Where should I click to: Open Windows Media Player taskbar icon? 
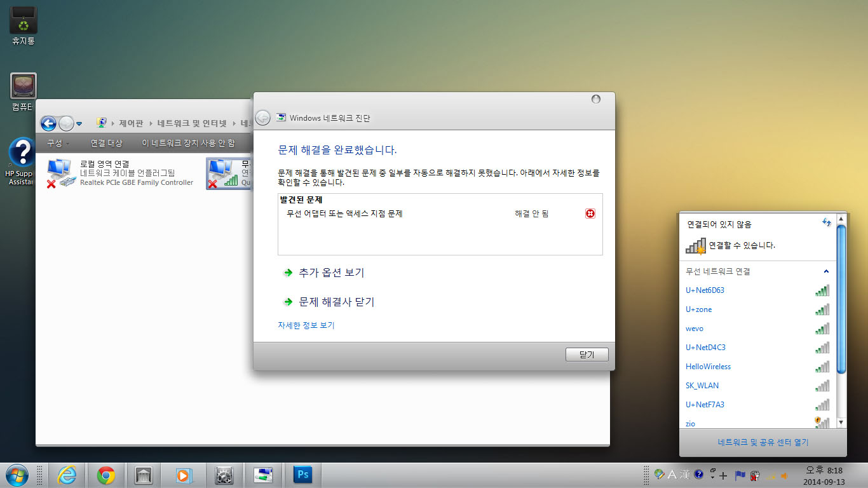click(183, 475)
